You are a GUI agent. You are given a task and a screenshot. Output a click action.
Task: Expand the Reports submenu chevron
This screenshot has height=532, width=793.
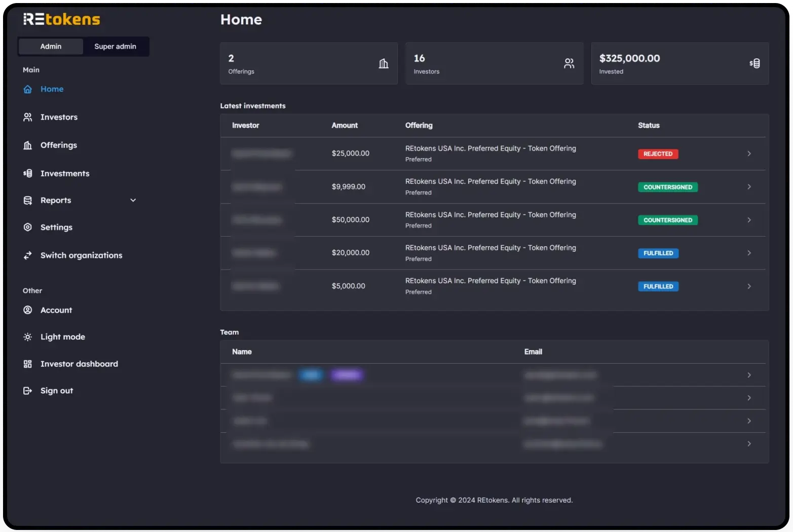click(x=133, y=200)
